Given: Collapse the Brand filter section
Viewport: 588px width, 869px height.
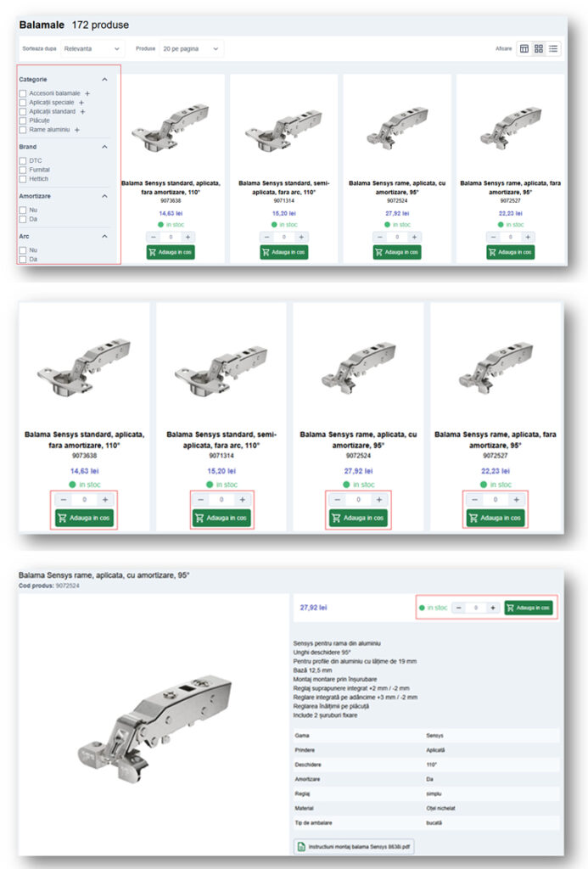Looking at the screenshot, I should tap(104, 147).
